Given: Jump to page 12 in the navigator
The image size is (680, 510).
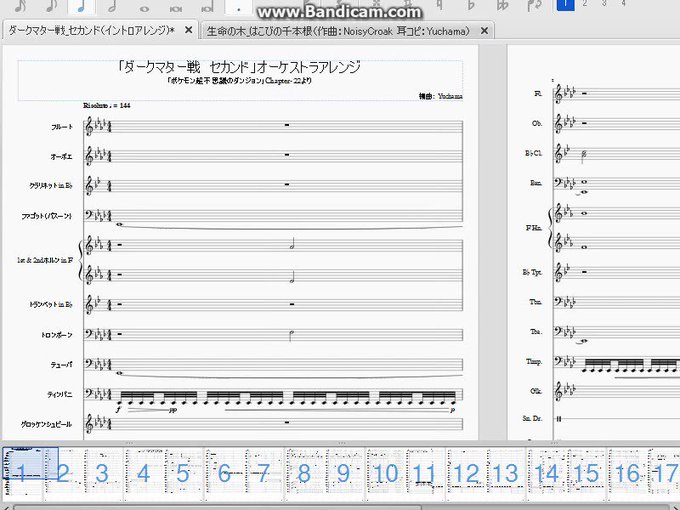Looking at the screenshot, I should coord(467,473).
